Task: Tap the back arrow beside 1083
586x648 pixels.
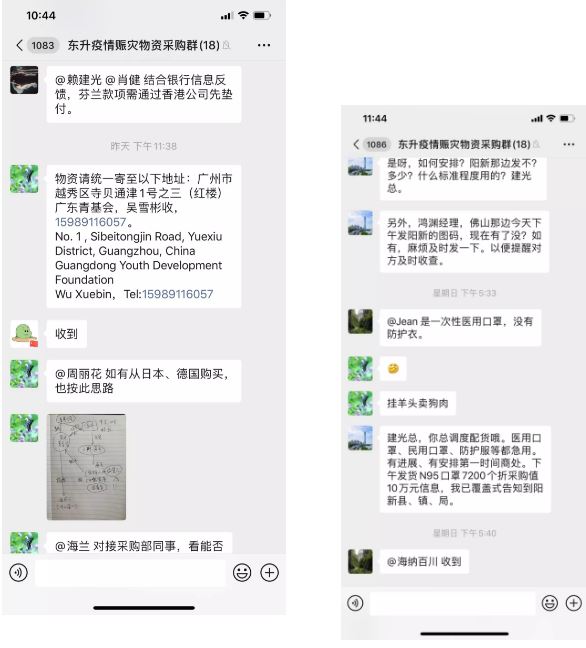Action: 19,45
